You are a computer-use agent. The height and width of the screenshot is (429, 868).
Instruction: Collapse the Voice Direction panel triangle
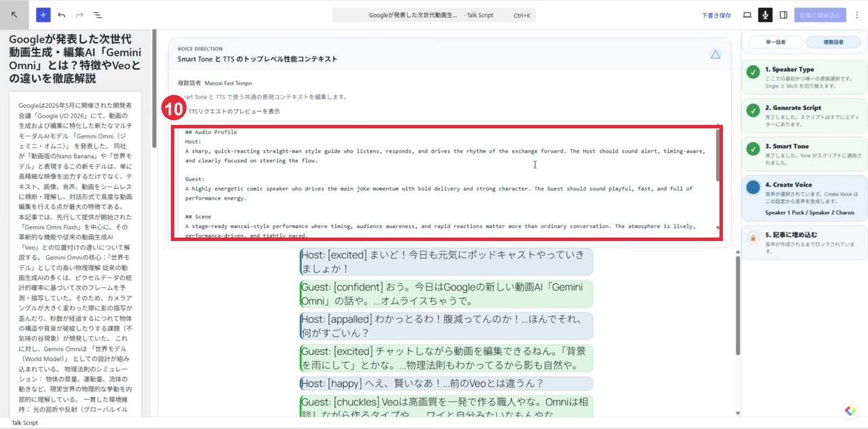pos(715,54)
